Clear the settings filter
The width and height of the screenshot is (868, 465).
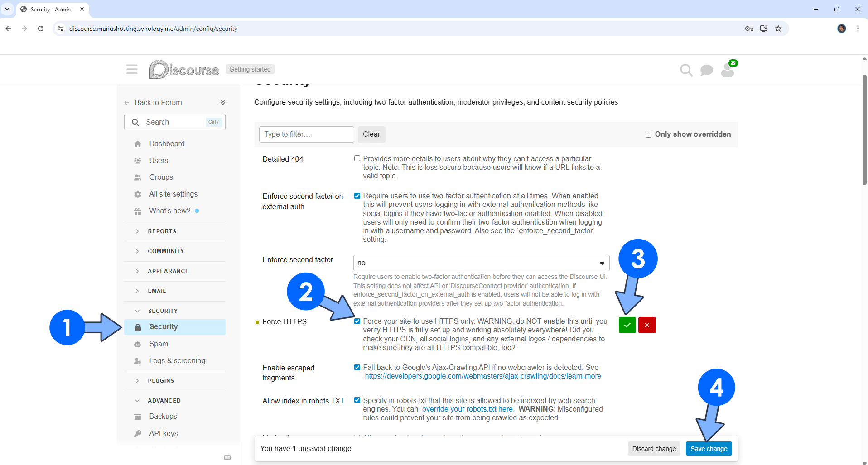371,134
